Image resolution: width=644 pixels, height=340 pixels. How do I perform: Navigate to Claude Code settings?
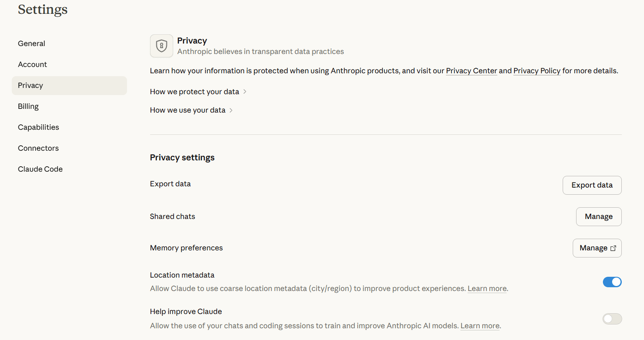coord(40,169)
